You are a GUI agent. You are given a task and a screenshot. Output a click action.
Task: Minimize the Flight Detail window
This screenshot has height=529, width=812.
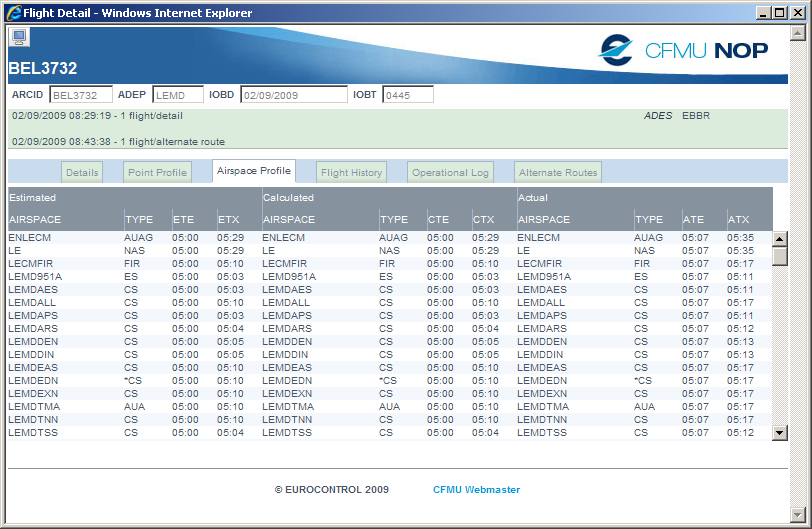(x=762, y=13)
